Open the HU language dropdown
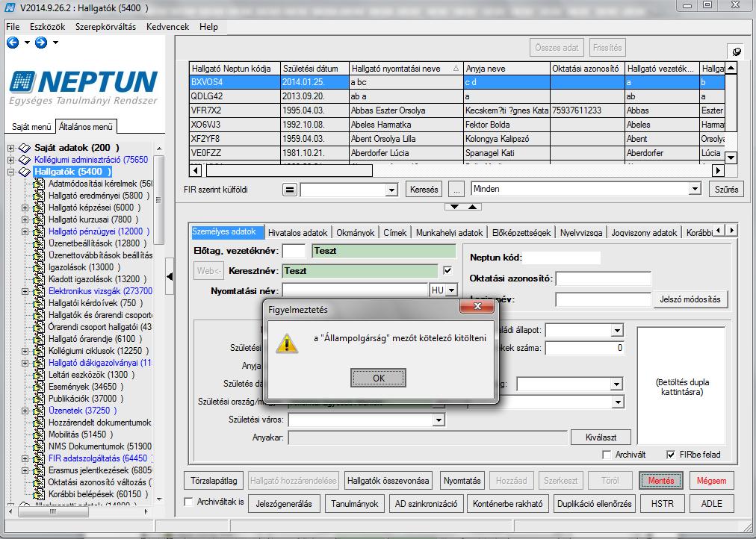Image resolution: width=756 pixels, height=539 pixels. click(451, 290)
